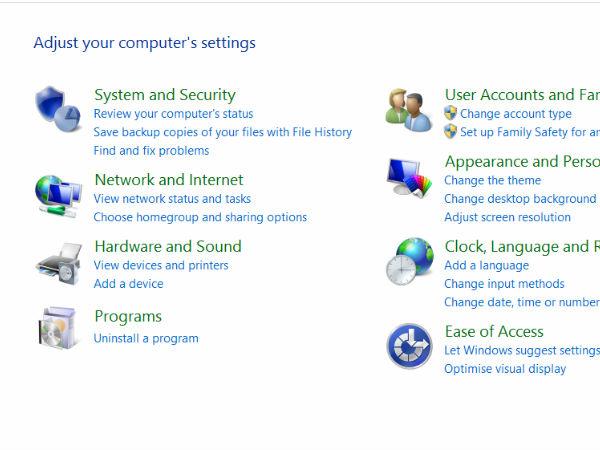Open View devices and printers

(161, 265)
